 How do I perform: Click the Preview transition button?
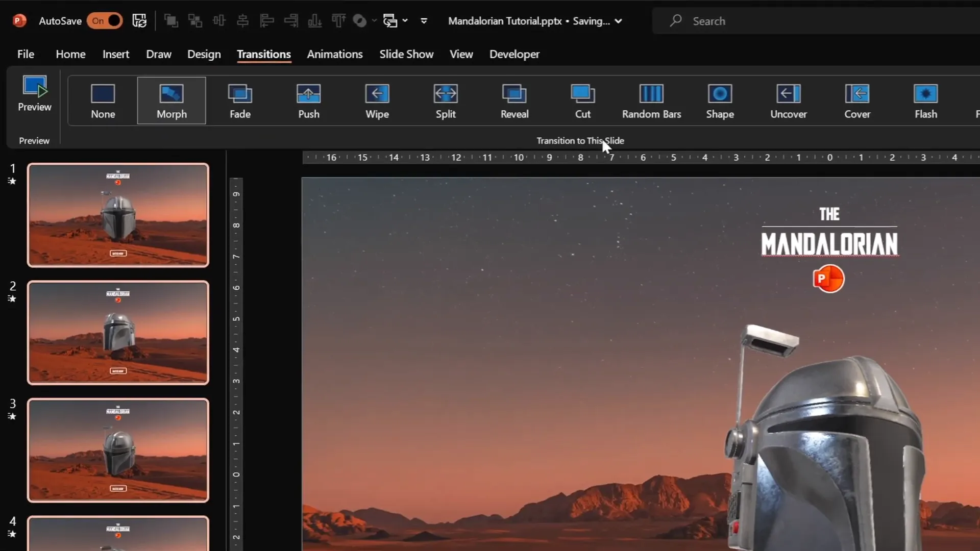(x=35, y=94)
